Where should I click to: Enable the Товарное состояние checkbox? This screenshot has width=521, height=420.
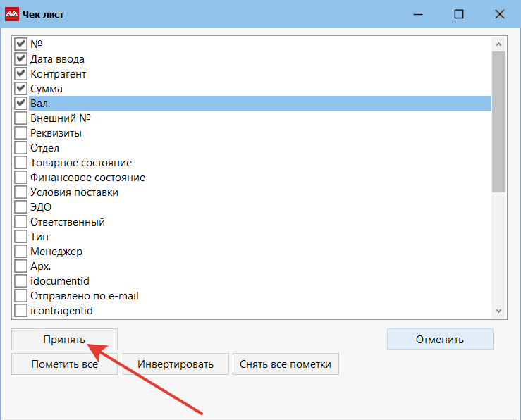pyautogui.click(x=20, y=163)
